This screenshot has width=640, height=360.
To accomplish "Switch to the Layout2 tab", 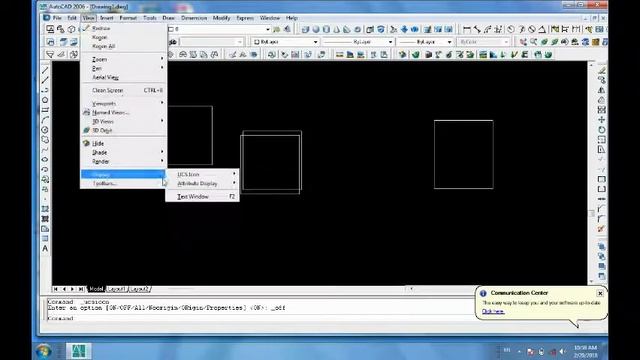I will click(x=139, y=289).
